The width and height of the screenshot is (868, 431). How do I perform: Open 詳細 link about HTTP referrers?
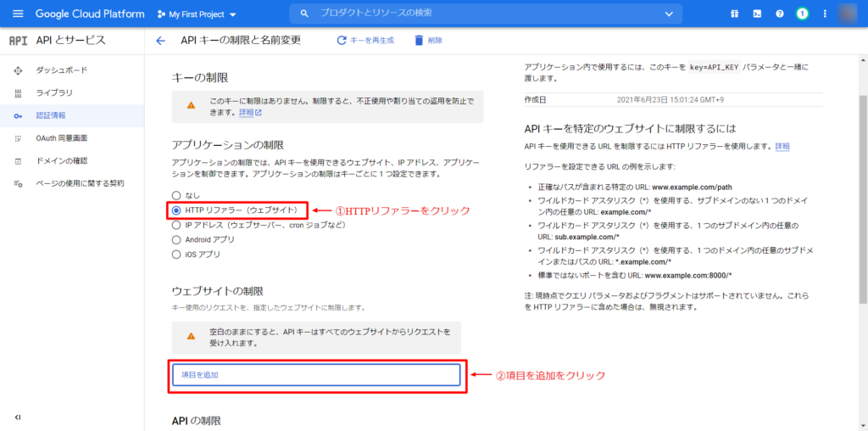[782, 147]
